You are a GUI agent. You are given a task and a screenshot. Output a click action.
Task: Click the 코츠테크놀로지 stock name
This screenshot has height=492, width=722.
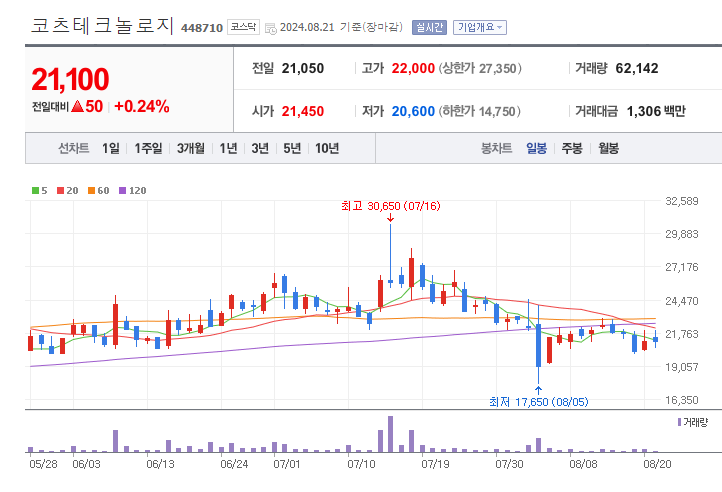point(103,26)
